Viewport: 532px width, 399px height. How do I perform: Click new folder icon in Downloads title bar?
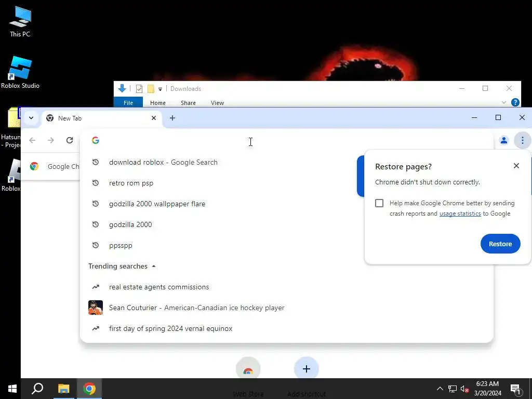click(x=151, y=89)
